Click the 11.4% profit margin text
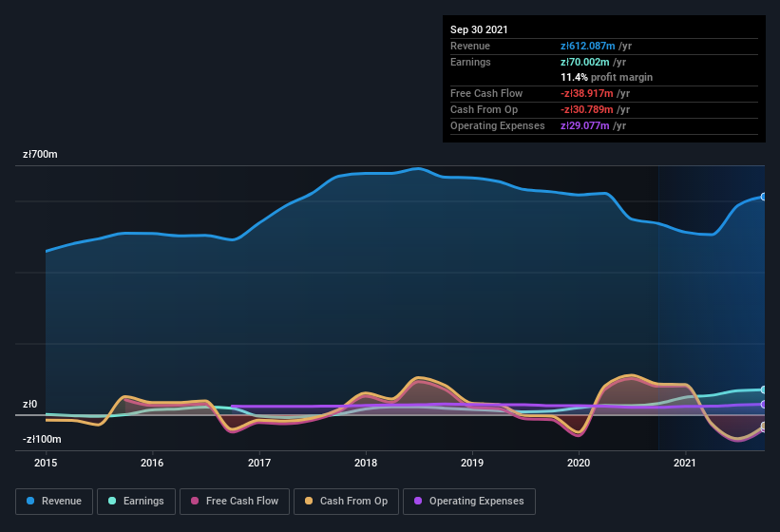 pyautogui.click(x=606, y=77)
